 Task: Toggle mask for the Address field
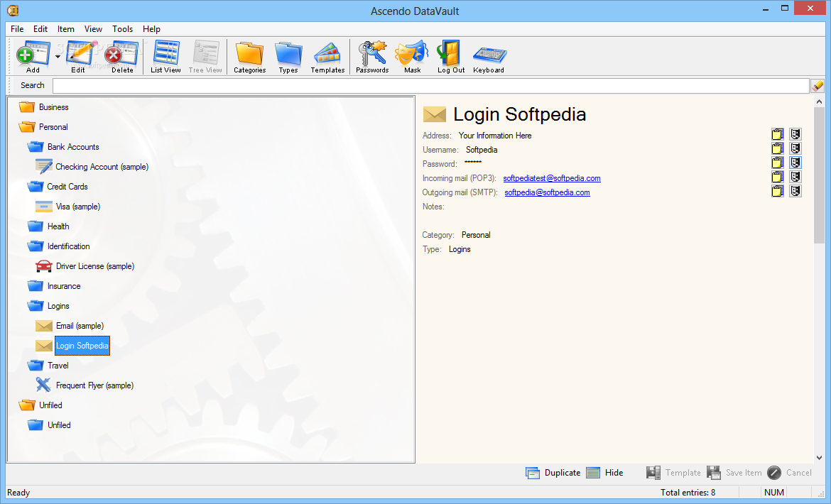pos(795,134)
